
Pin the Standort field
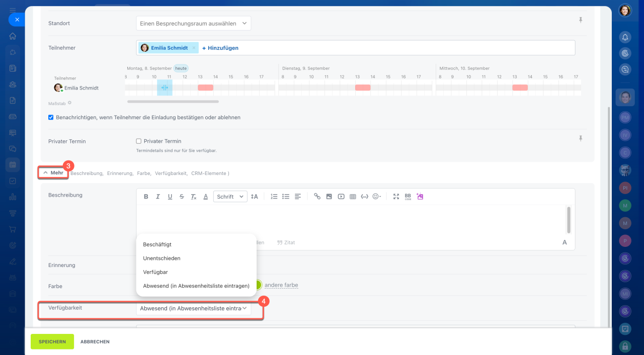pyautogui.click(x=581, y=20)
